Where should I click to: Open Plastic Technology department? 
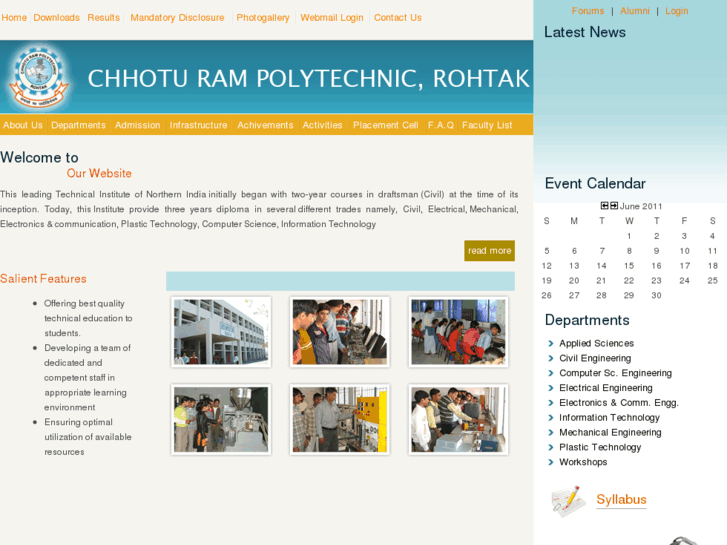click(600, 447)
